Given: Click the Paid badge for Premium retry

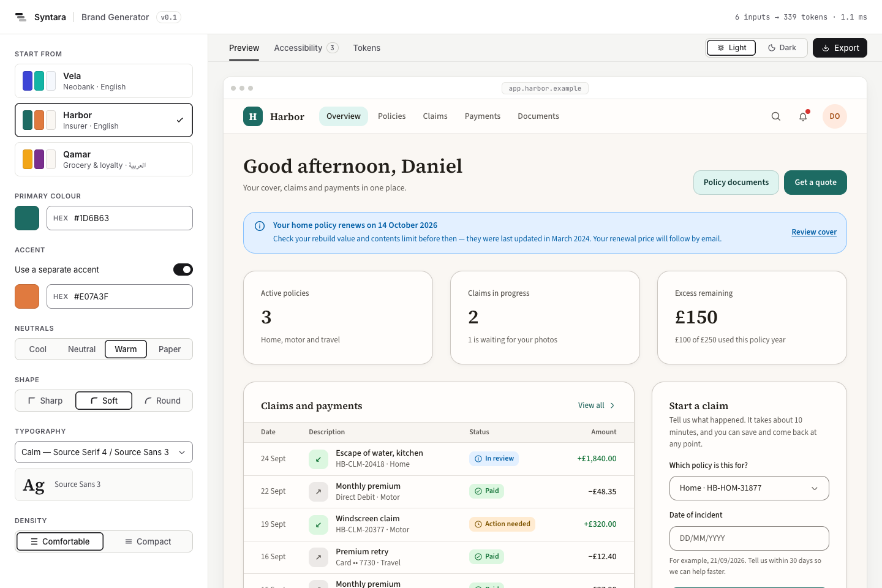Looking at the screenshot, I should (486, 557).
